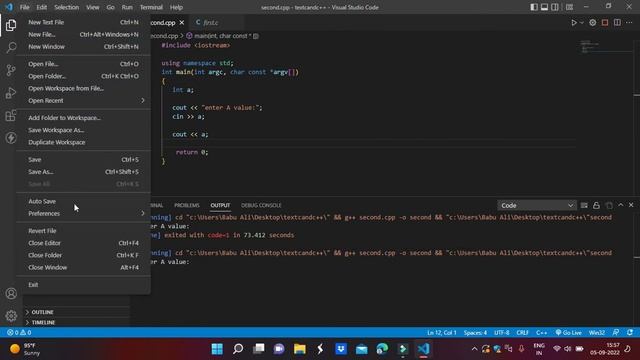Open Windows Start button on taskbar
The height and width of the screenshot is (360, 640).
(x=217, y=349)
